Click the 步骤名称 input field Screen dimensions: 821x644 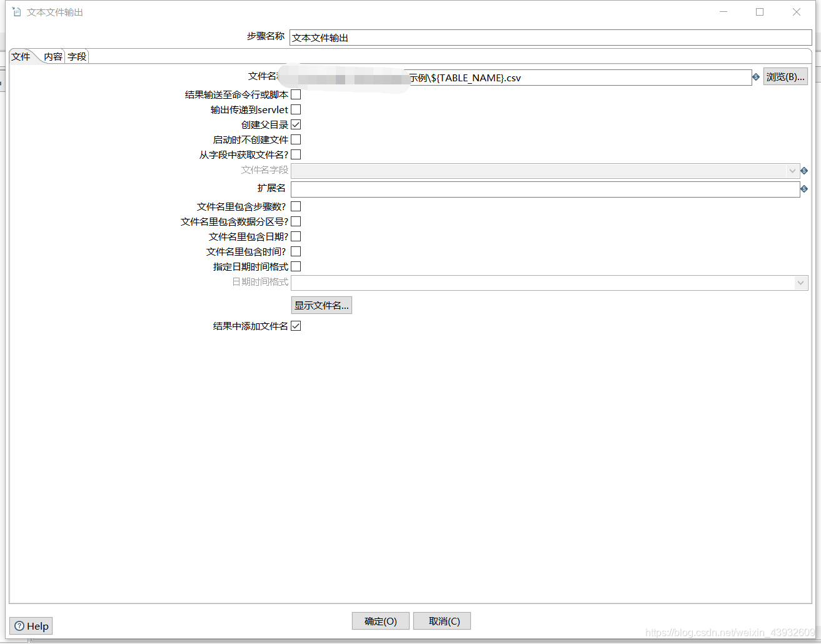550,38
